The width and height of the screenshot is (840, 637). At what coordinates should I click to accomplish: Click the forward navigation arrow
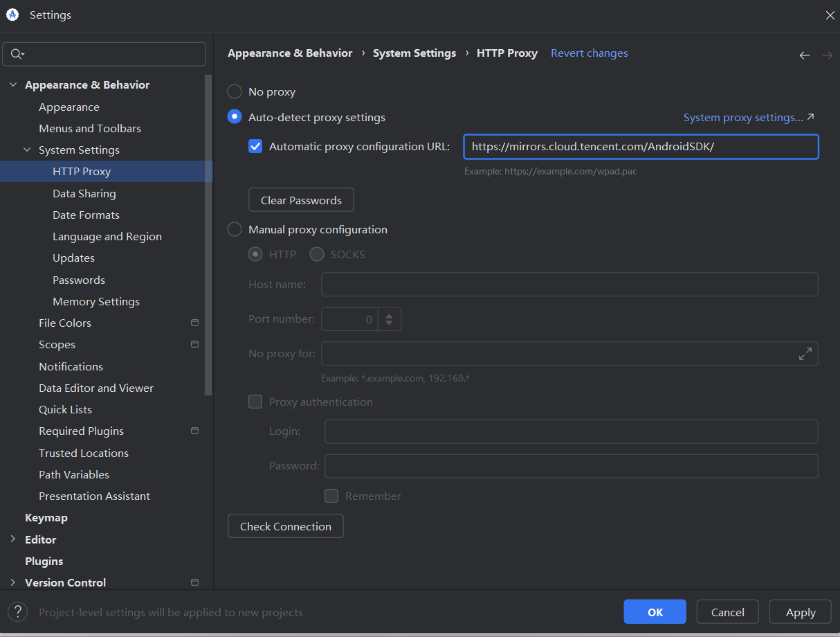pos(828,54)
